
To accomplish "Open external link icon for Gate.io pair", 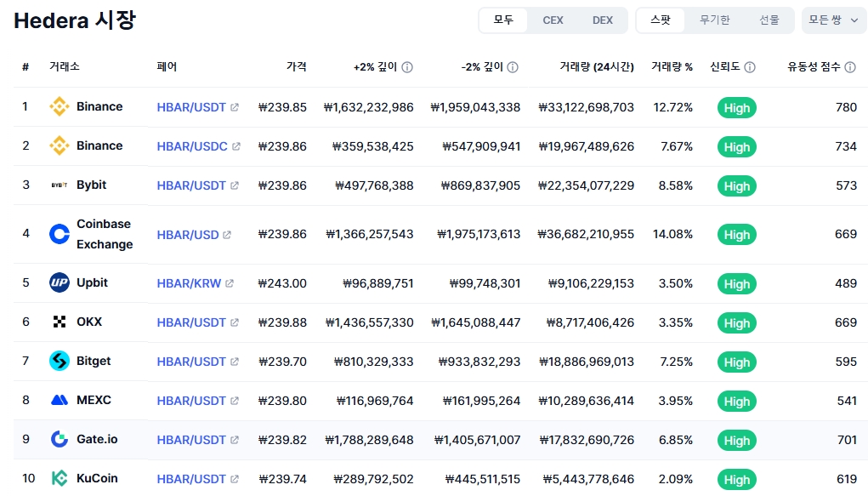I will [x=235, y=440].
